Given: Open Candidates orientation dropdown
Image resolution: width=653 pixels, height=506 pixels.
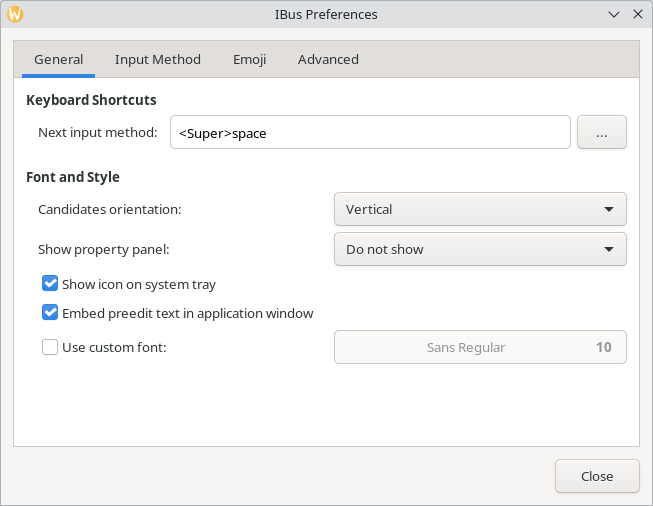Looking at the screenshot, I should coord(479,209).
